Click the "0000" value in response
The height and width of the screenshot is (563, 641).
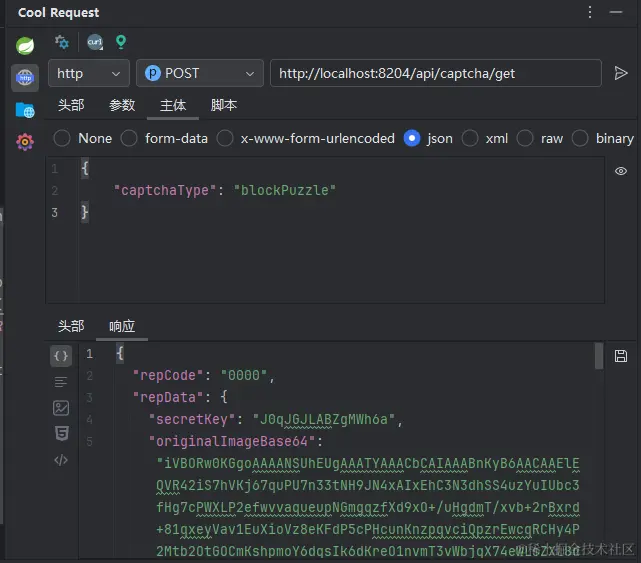244,375
